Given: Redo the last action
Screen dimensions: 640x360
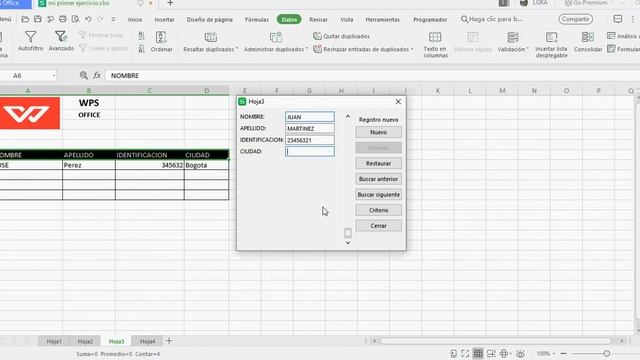Looking at the screenshot, I should 100,19.
